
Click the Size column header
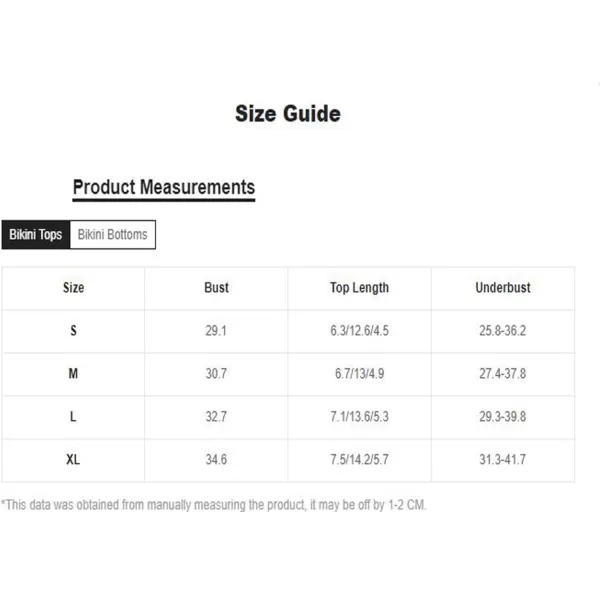(73, 288)
